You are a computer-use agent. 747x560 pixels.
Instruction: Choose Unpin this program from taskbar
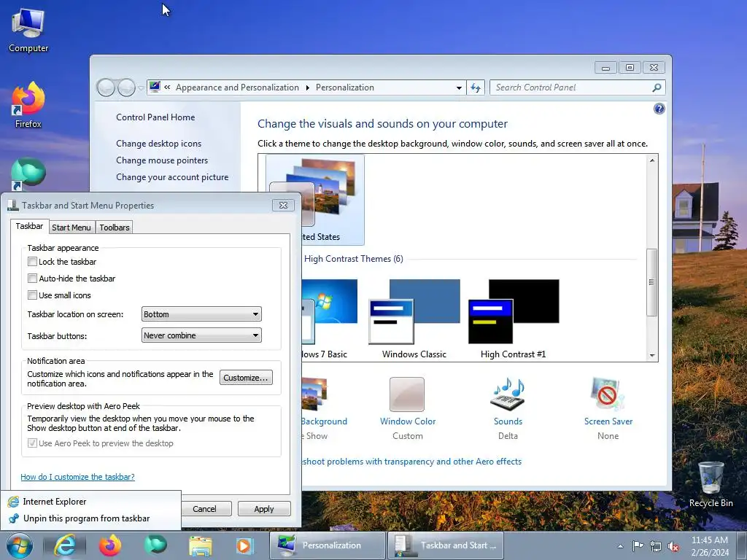[90, 518]
